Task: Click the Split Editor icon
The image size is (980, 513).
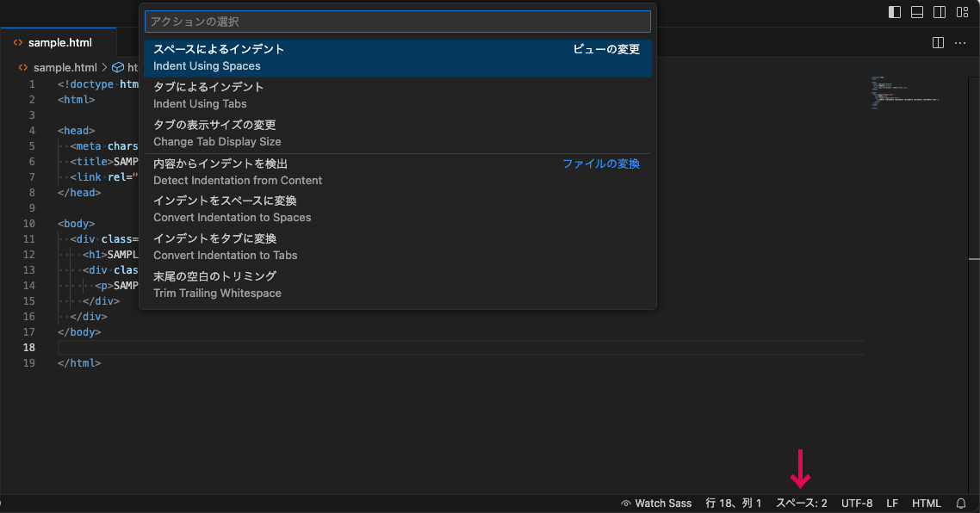Action: coord(937,42)
